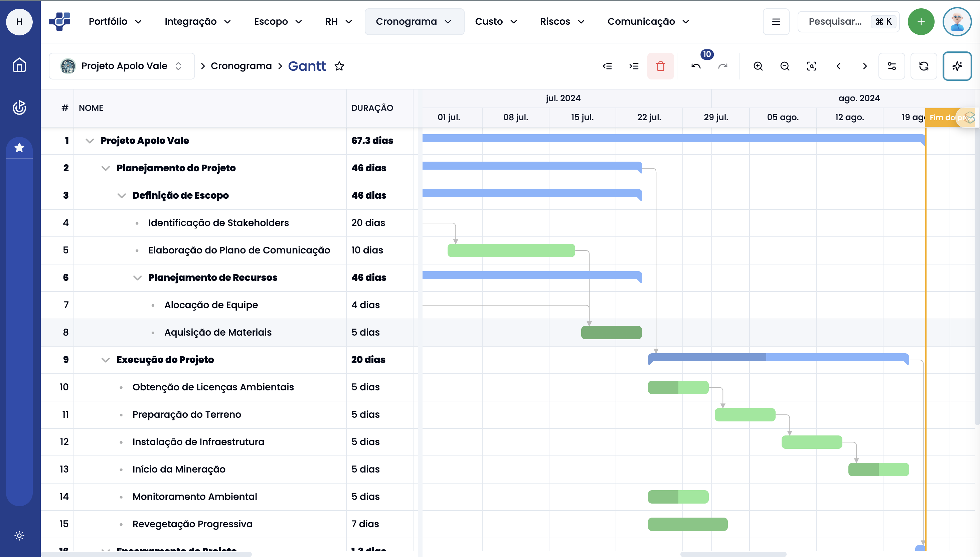Viewport: 980px width, 557px height.
Task: Click Aquisição de Materiais Gantt bar
Action: pos(612,333)
